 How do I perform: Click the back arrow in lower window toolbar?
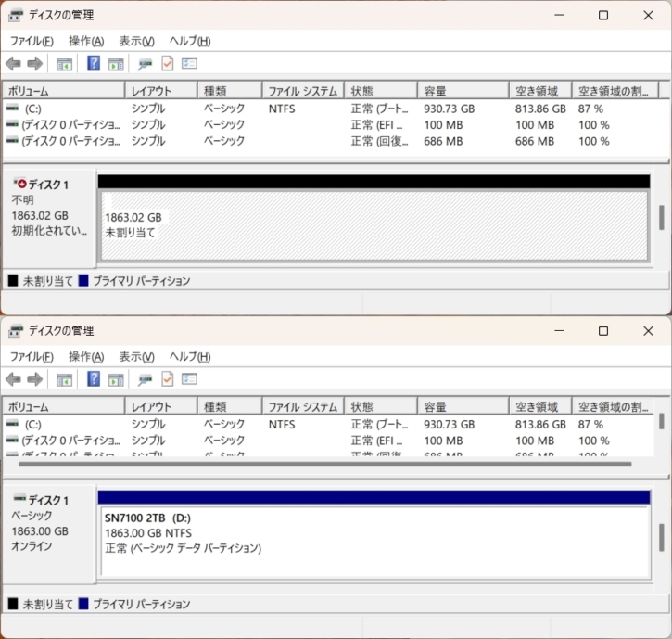(x=13, y=378)
